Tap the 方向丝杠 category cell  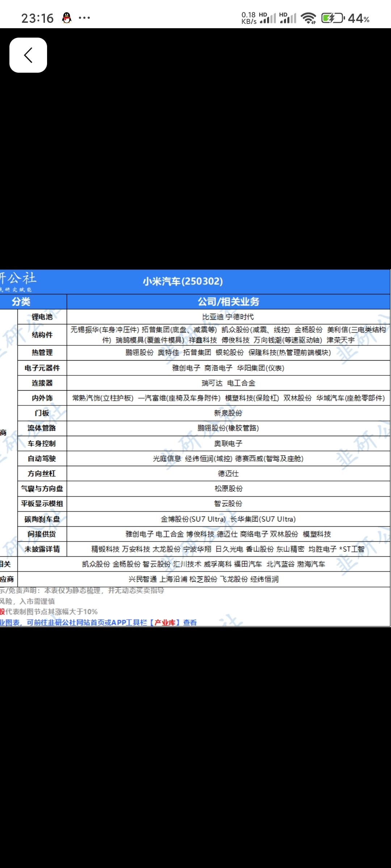[x=42, y=473]
